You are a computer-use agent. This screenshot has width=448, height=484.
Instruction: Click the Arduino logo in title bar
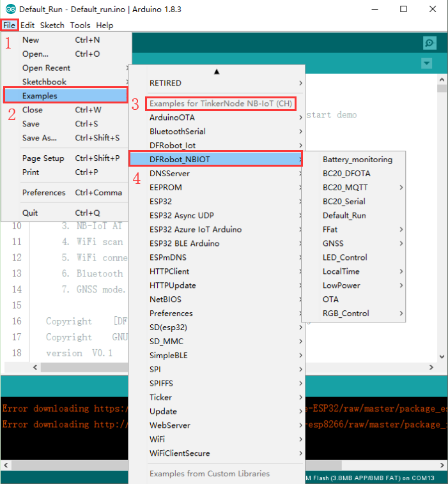coord(10,10)
